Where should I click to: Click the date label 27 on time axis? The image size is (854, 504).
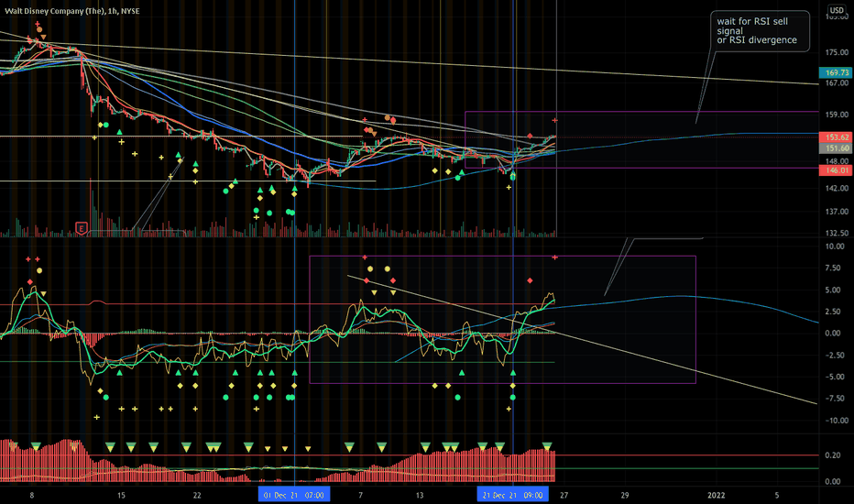pos(564,495)
